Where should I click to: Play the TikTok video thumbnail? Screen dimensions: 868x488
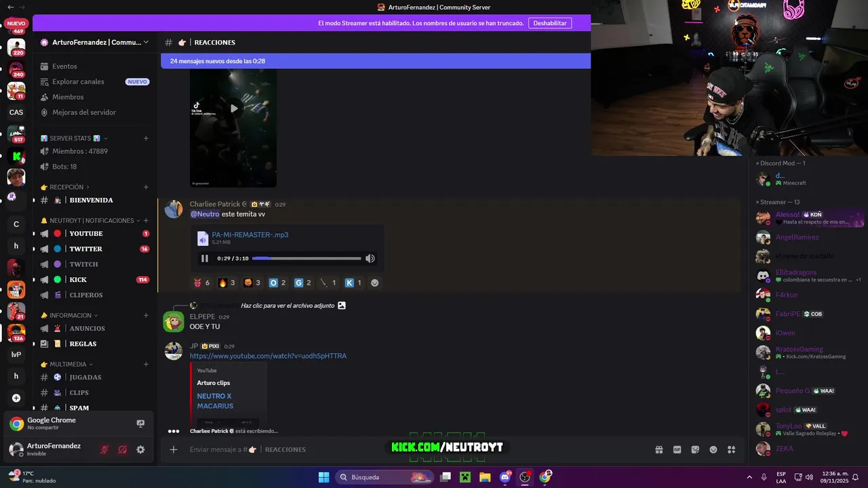coord(233,108)
